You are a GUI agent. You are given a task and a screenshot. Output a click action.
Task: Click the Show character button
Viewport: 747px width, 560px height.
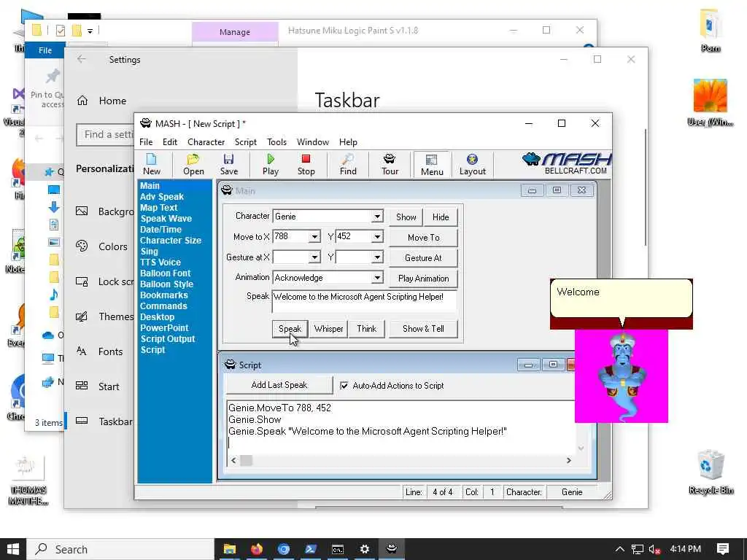(x=406, y=217)
